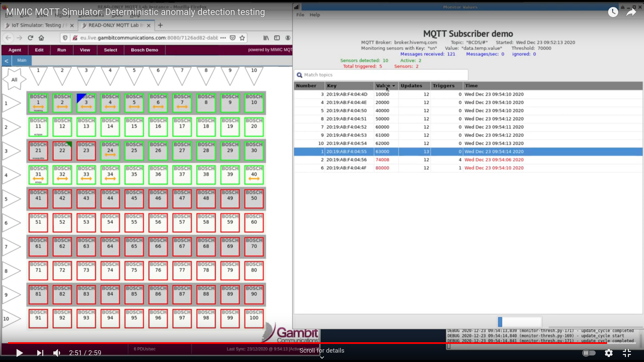The width and height of the screenshot is (644, 362).
Task: Click the Watch Later clock icon
Action: tap(613, 12)
